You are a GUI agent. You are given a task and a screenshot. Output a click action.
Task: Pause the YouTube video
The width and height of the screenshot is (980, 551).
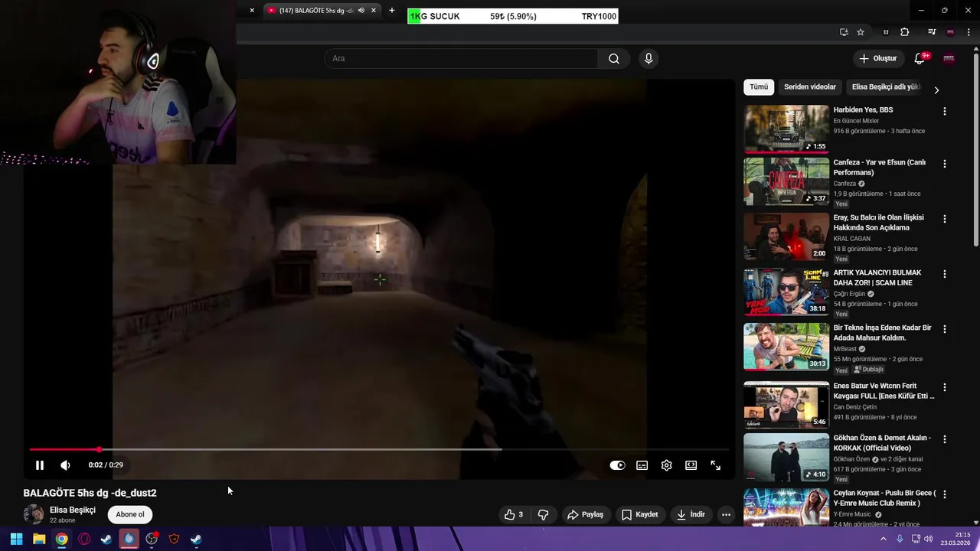pyautogui.click(x=40, y=465)
